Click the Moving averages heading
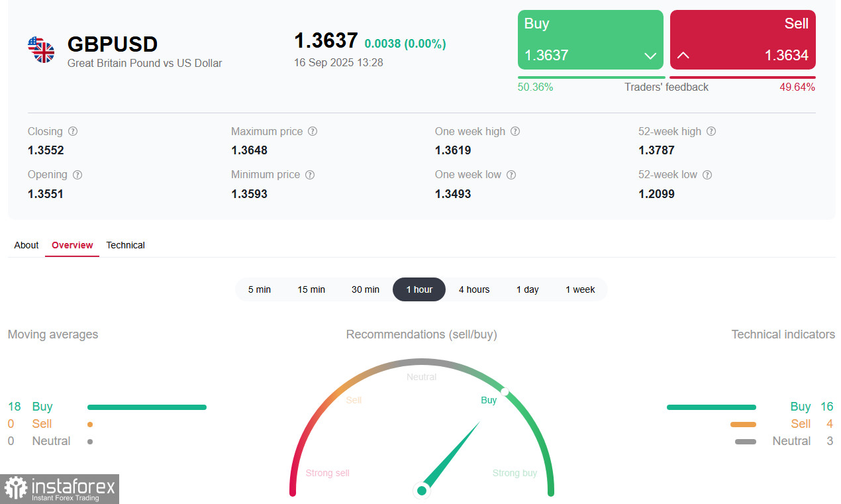This screenshot has height=504, width=841. [x=53, y=334]
